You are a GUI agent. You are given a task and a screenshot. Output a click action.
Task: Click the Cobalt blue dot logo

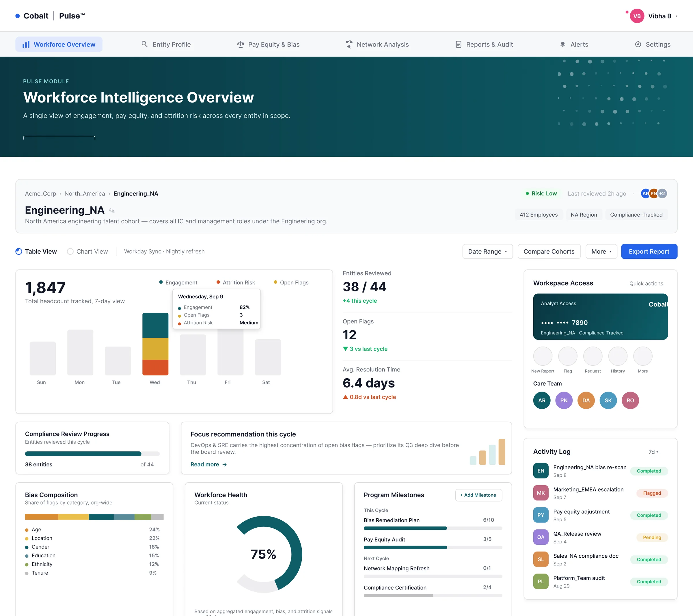(x=18, y=16)
